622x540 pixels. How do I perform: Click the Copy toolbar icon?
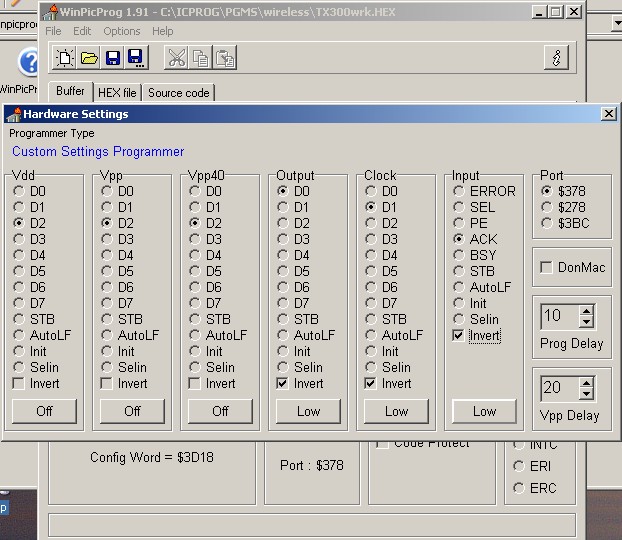pyautogui.click(x=200, y=58)
